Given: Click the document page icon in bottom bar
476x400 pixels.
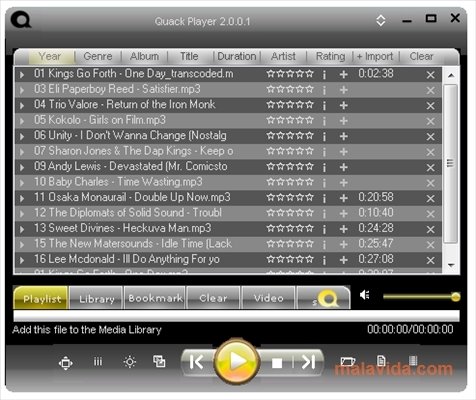Looking at the screenshot, I should click(x=381, y=361).
